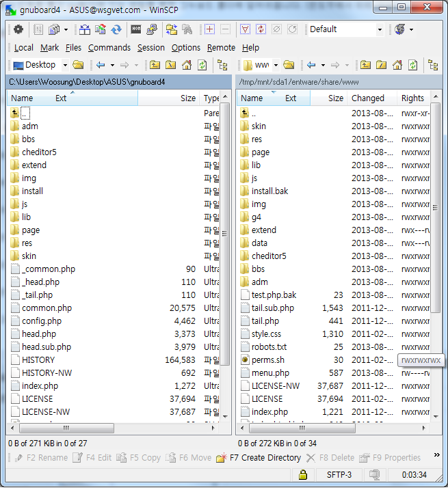Click the Preferences gear icon

coord(18,29)
